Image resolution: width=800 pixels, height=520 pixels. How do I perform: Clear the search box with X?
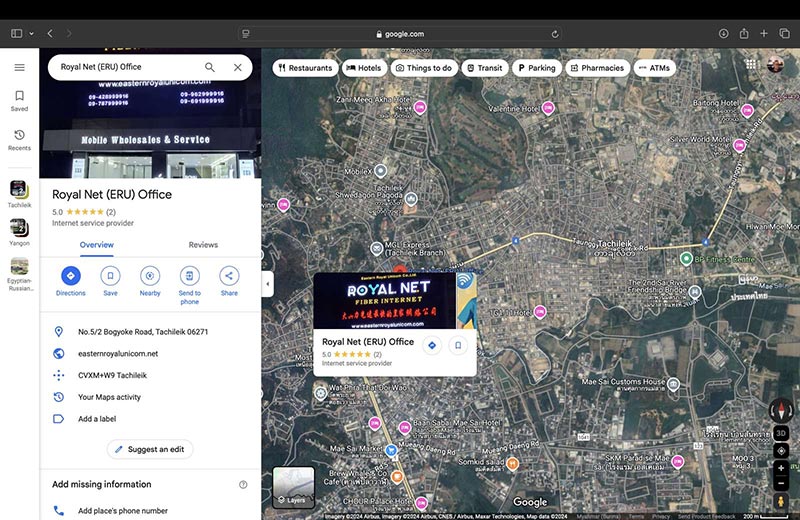point(238,67)
